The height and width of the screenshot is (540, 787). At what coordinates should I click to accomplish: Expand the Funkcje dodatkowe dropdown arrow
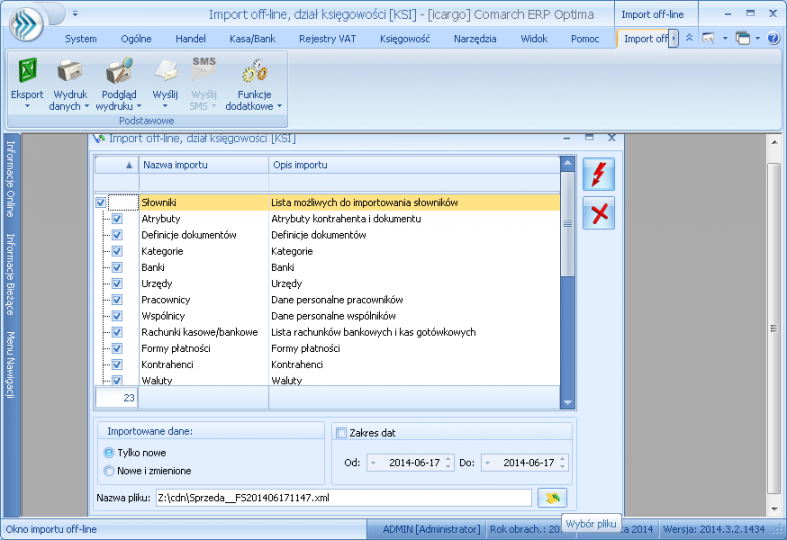279,106
